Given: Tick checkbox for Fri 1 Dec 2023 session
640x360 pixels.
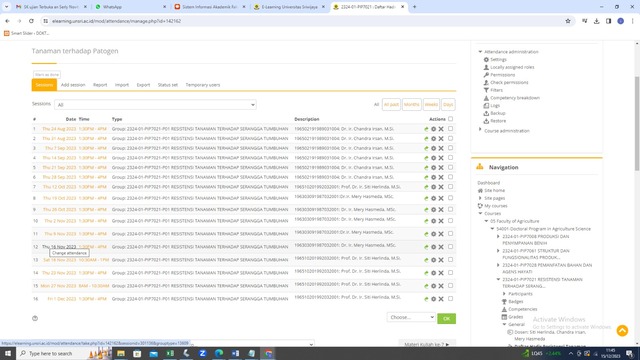Looking at the screenshot, I should coord(450,298).
